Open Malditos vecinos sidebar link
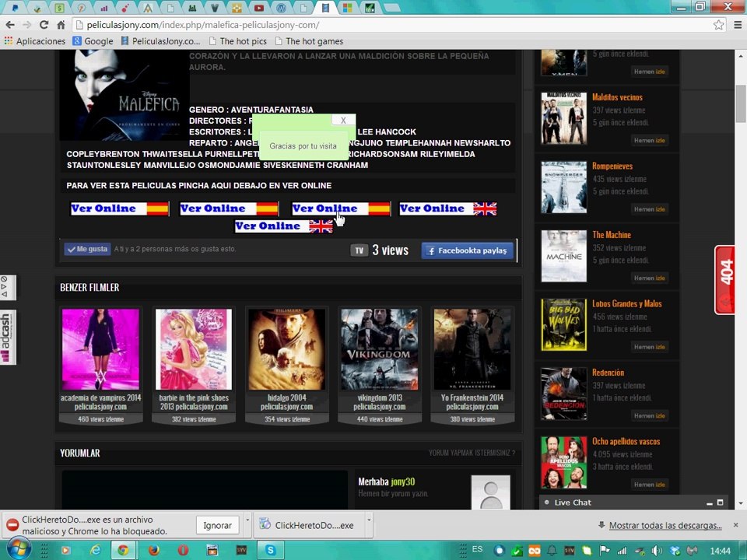The height and width of the screenshot is (560, 747). pos(617,97)
